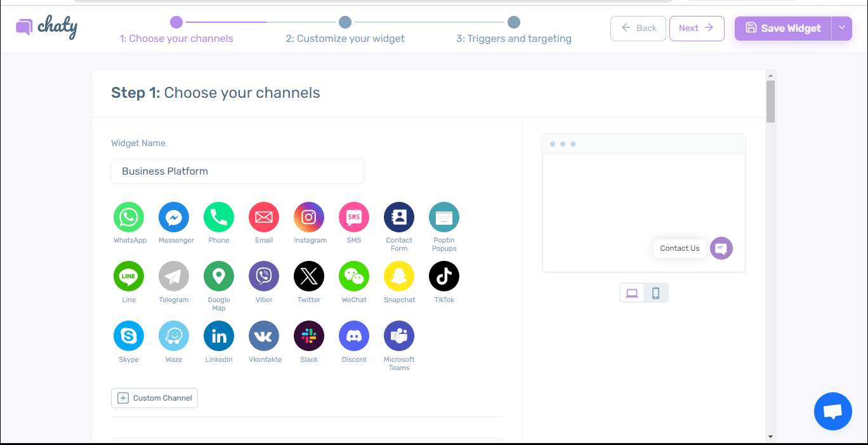Choose the Snapchat channel icon
The image size is (868, 445).
(x=399, y=277)
